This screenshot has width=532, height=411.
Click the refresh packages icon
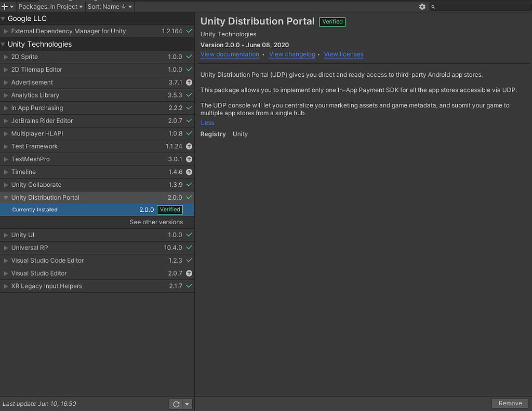[176, 404]
